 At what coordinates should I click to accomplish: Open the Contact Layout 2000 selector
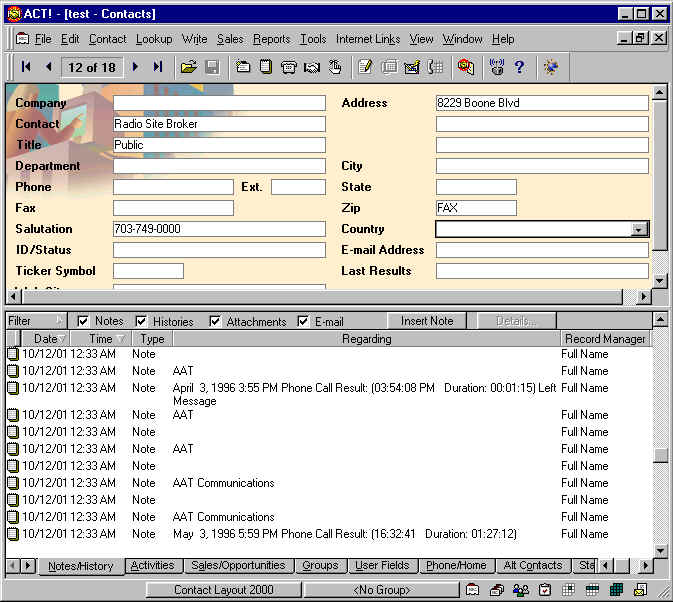(223, 590)
